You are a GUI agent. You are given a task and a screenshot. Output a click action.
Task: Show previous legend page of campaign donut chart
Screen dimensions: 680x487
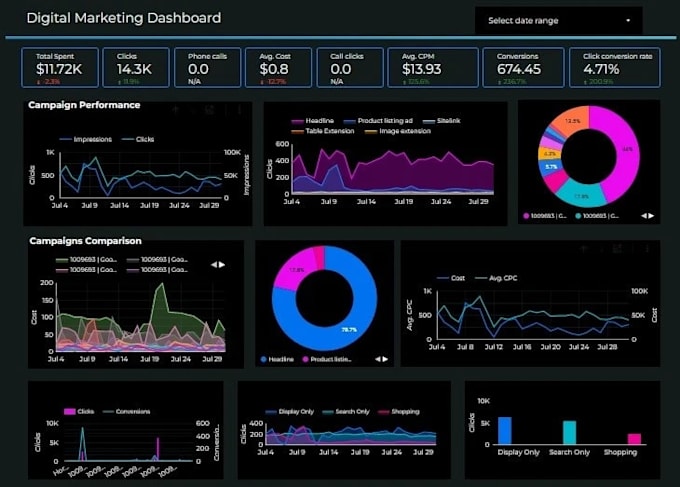tap(644, 216)
